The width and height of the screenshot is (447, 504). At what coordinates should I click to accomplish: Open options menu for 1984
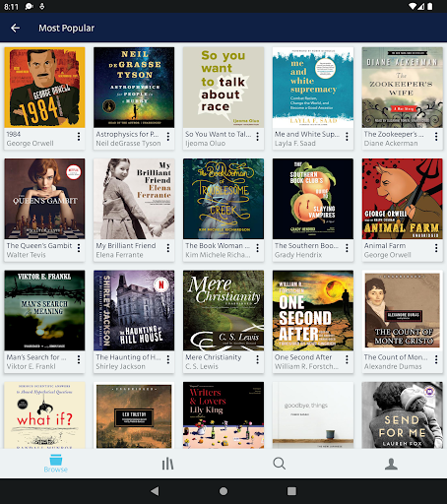point(79,137)
